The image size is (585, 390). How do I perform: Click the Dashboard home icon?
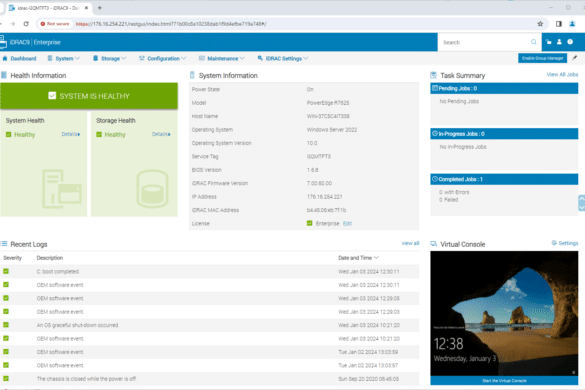5,58
